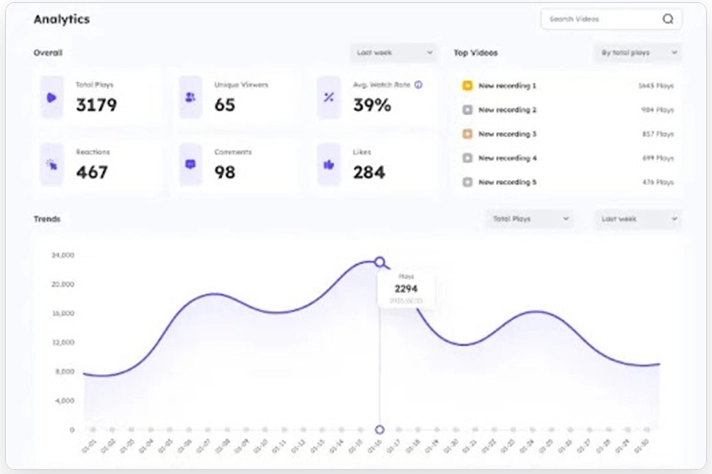Click the Likes thumbs-up icon
Viewport: 712px width, 474px height.
(x=329, y=164)
